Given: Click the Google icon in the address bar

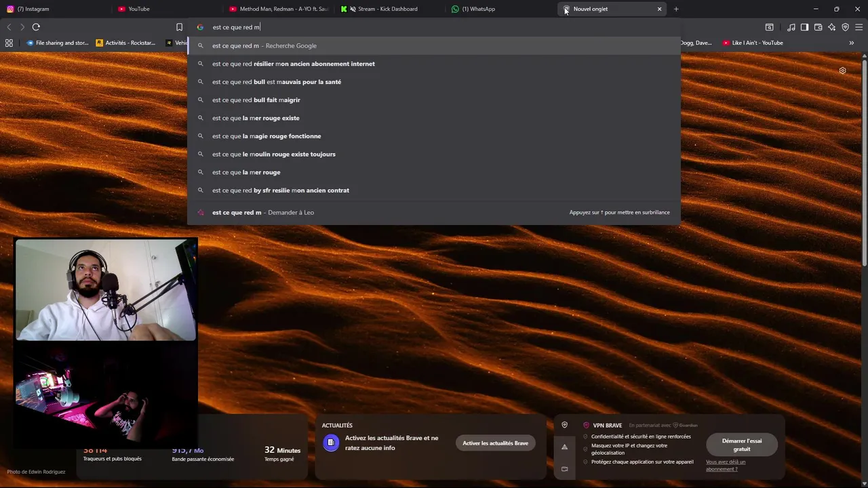Looking at the screenshot, I should [200, 27].
